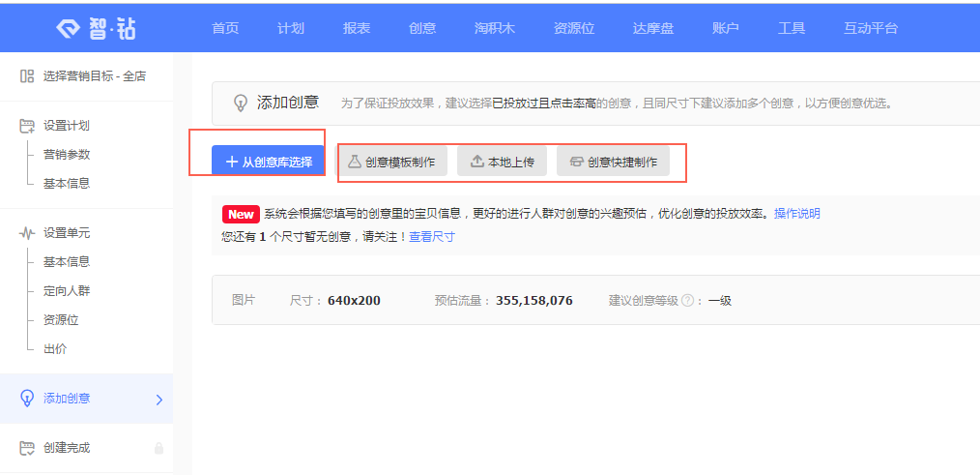Screen dimensions: 980x475
Task: Click the 从创意库选择 button
Action: pos(268,162)
